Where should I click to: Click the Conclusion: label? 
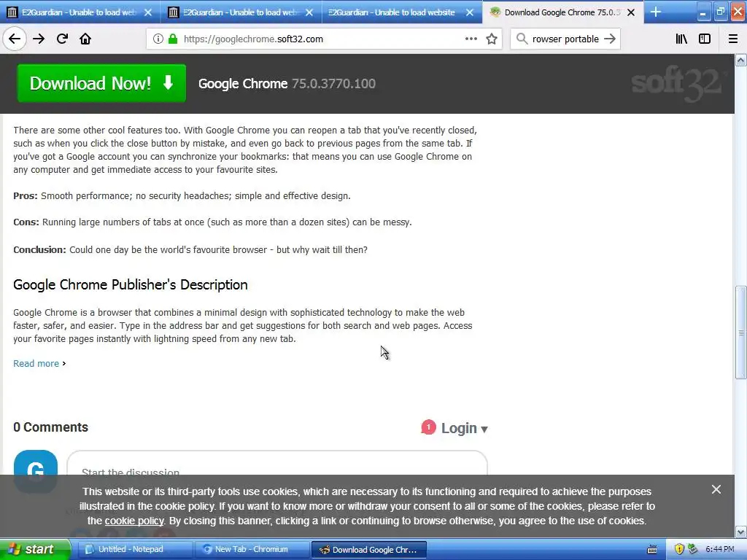[x=39, y=249]
